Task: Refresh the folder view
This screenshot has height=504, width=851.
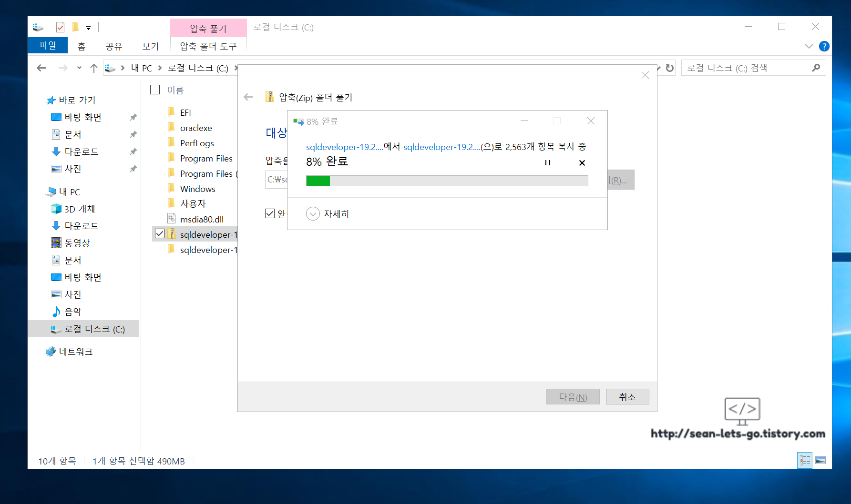Action: click(x=670, y=68)
